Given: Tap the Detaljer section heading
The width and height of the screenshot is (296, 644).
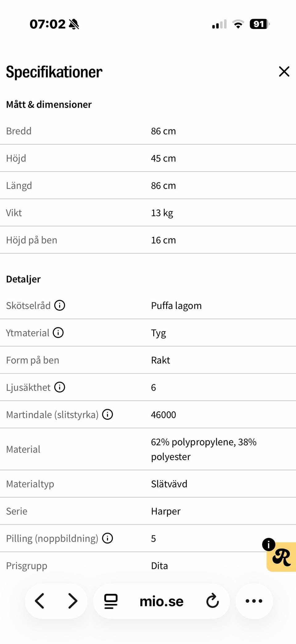Looking at the screenshot, I should [x=23, y=279].
